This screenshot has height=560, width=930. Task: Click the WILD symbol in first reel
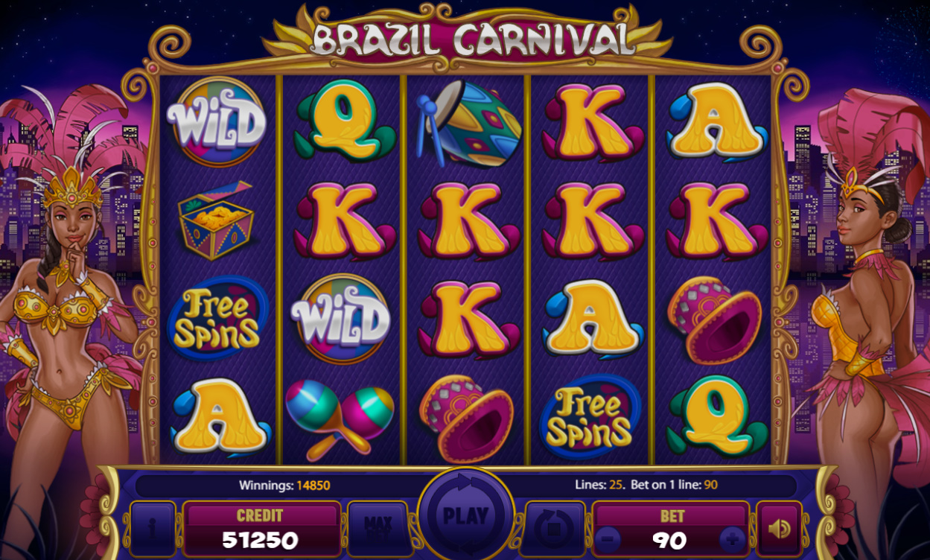[x=216, y=122]
